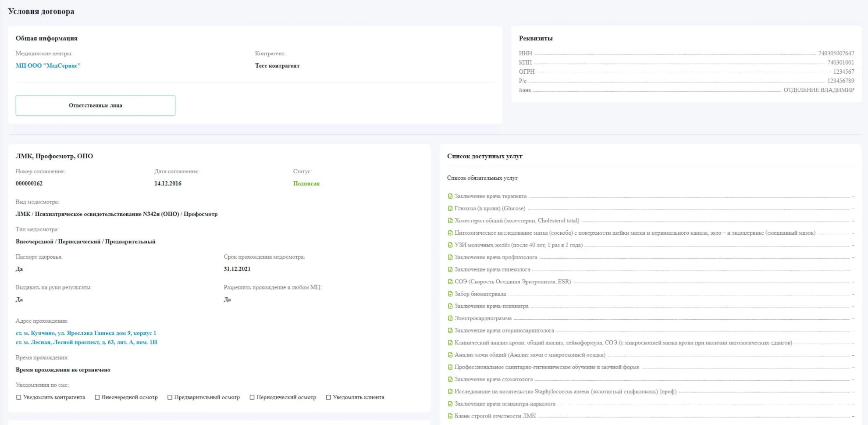
Task: Check the Предварительный осмотр option
Action: (x=170, y=397)
